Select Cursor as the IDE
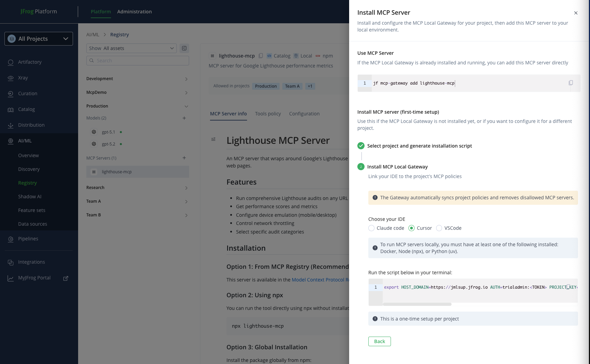Viewport: 590px width, 364px height. click(x=411, y=228)
